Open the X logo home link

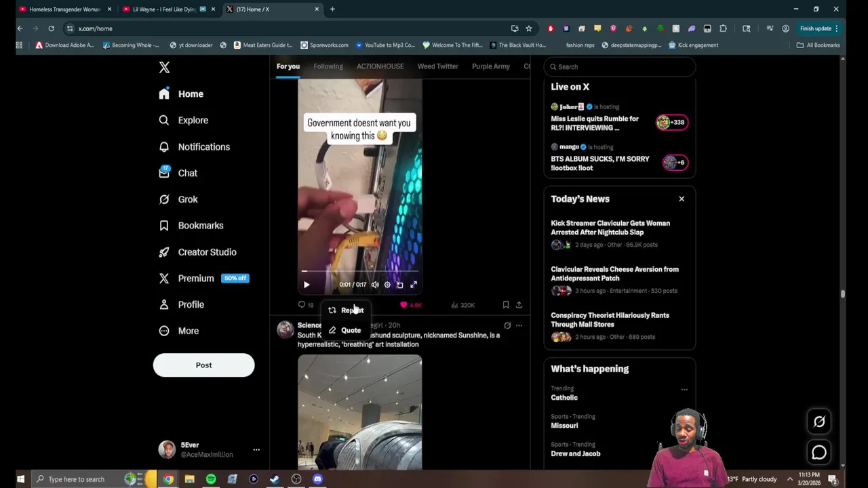coord(164,67)
